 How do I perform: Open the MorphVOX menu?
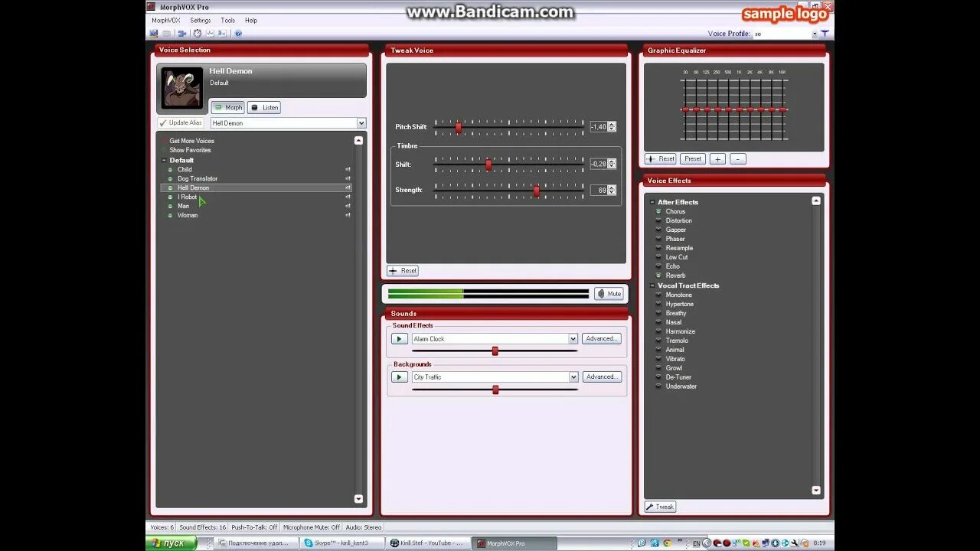166,21
